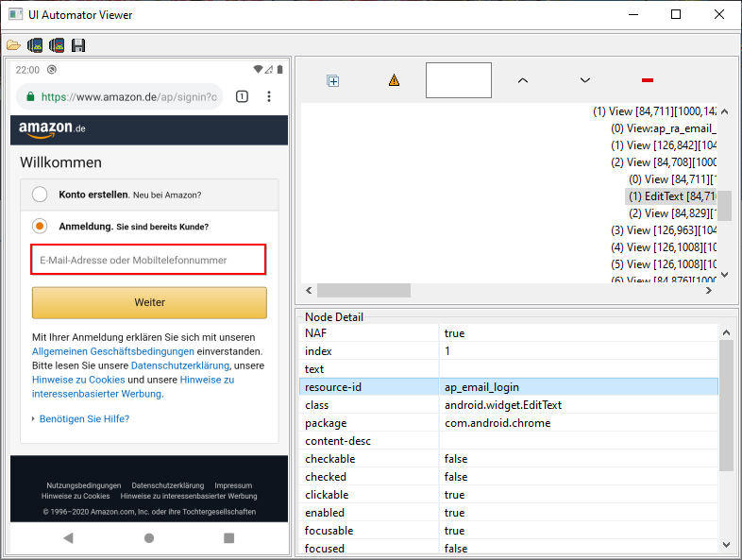Click the tree panel's vertical scrollbar up arrow
742x560 pixels.
click(724, 111)
